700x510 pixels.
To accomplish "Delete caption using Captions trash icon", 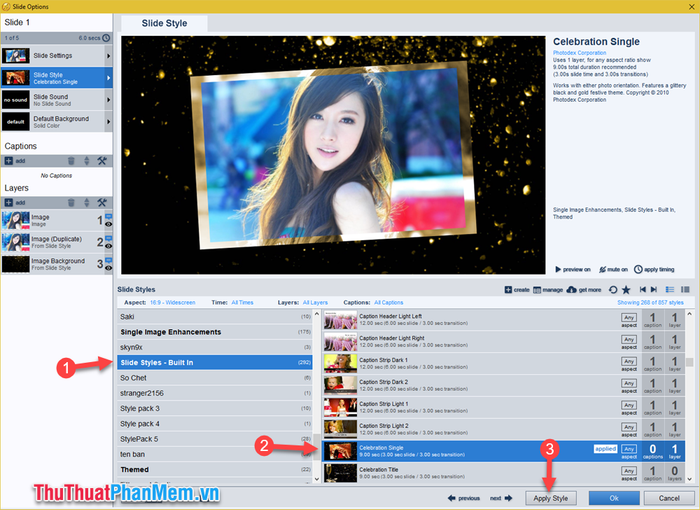I will [x=71, y=161].
